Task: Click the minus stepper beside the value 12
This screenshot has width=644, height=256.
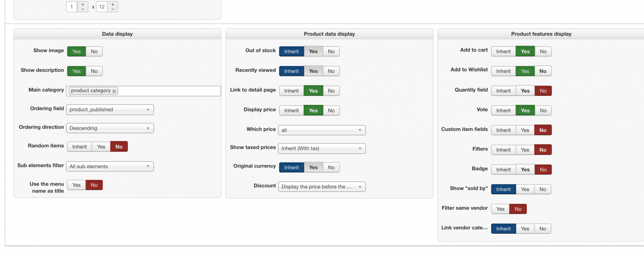Action: (113, 9)
